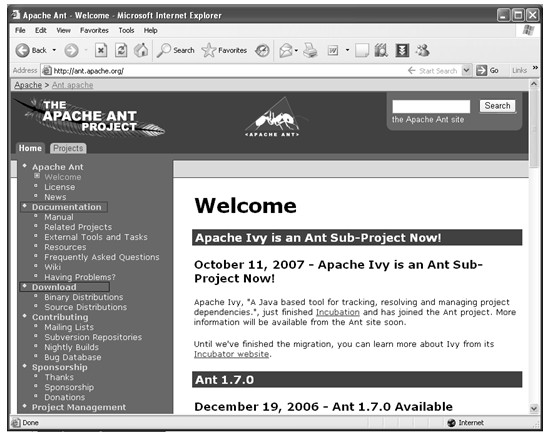
Task: Open the Donations sidebar link
Action: 64,397
